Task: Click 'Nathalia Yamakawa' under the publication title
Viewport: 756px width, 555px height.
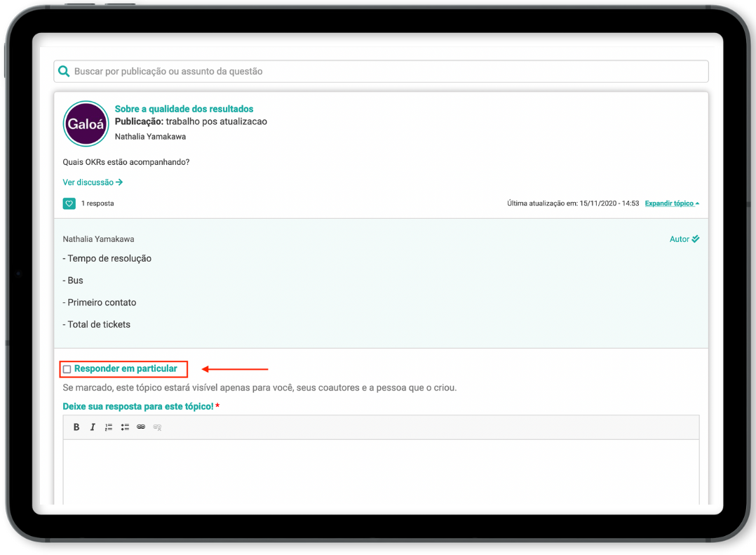Action: point(150,136)
